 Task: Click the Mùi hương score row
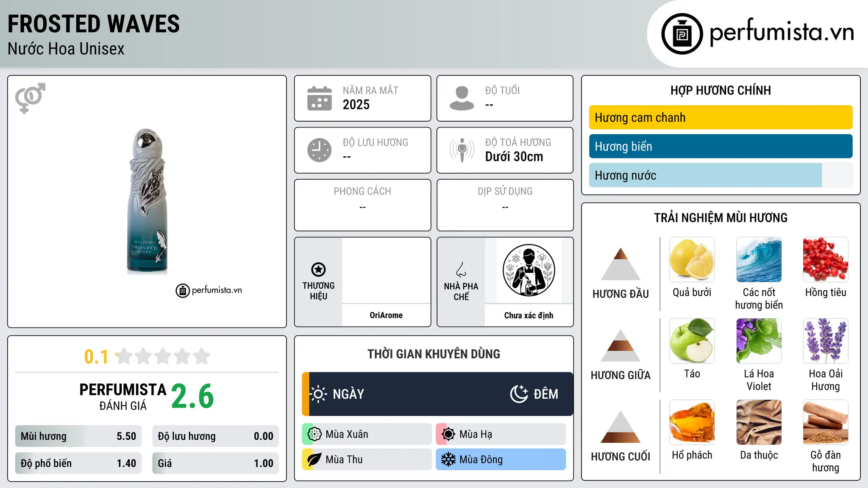78,436
